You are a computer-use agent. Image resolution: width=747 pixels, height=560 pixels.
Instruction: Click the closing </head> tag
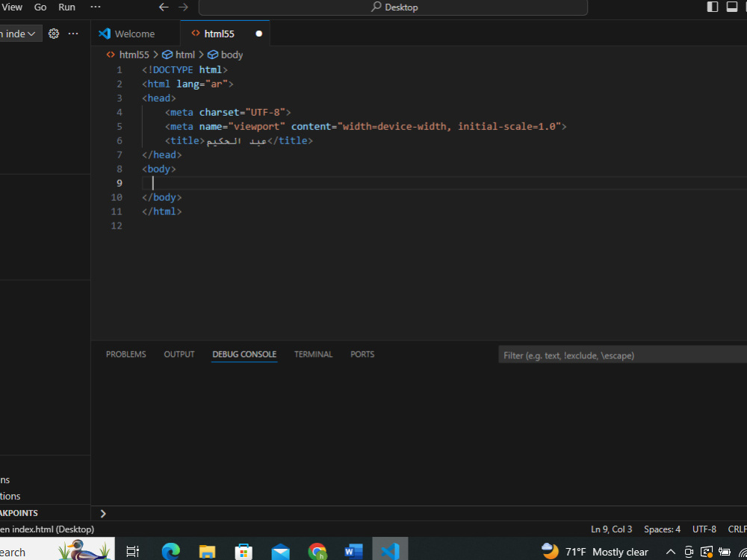(161, 155)
